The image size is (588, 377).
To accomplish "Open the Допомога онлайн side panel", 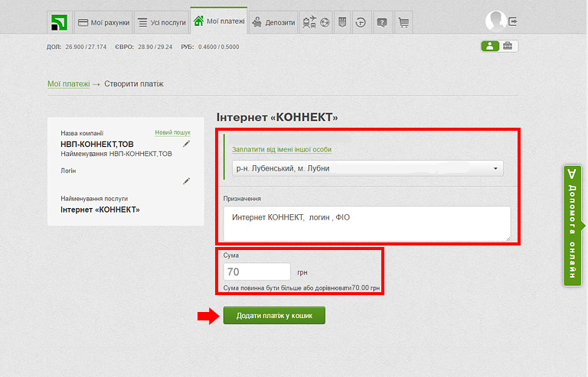I will (x=572, y=226).
